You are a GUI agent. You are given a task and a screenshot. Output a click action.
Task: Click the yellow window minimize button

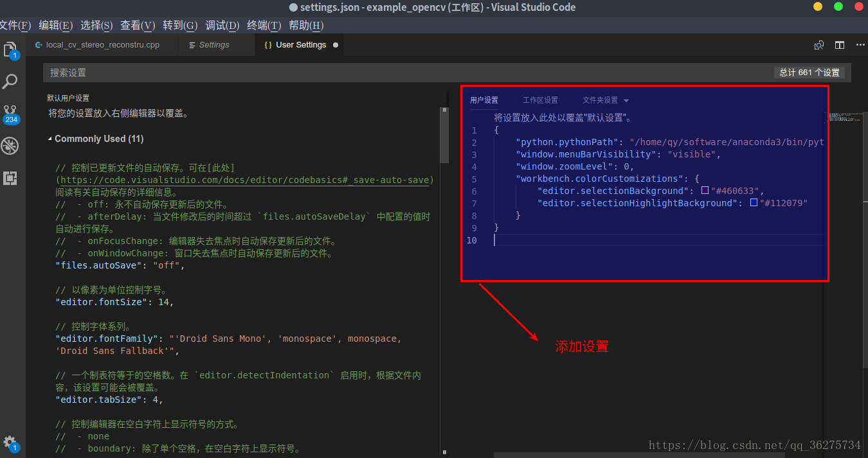pyautogui.click(x=818, y=6)
